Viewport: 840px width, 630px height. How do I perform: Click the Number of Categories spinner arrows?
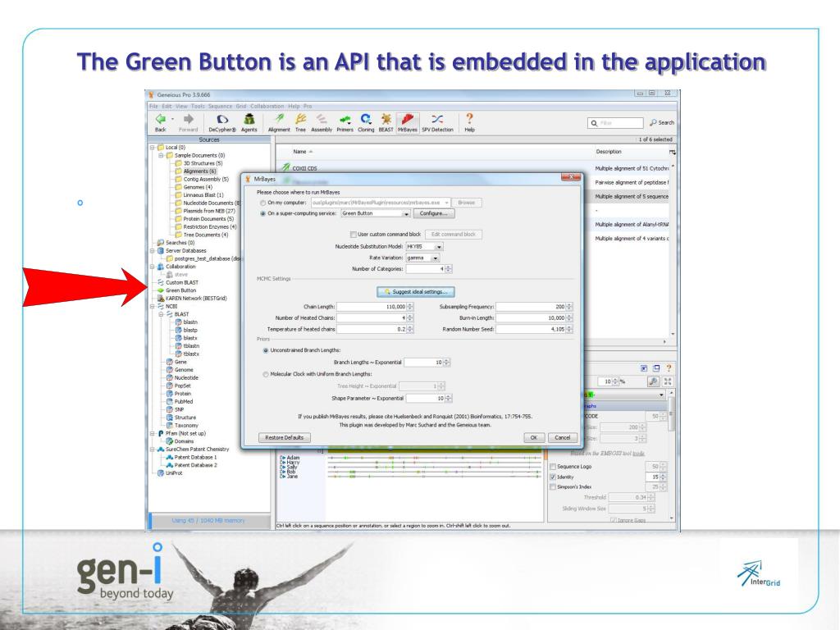(449, 269)
